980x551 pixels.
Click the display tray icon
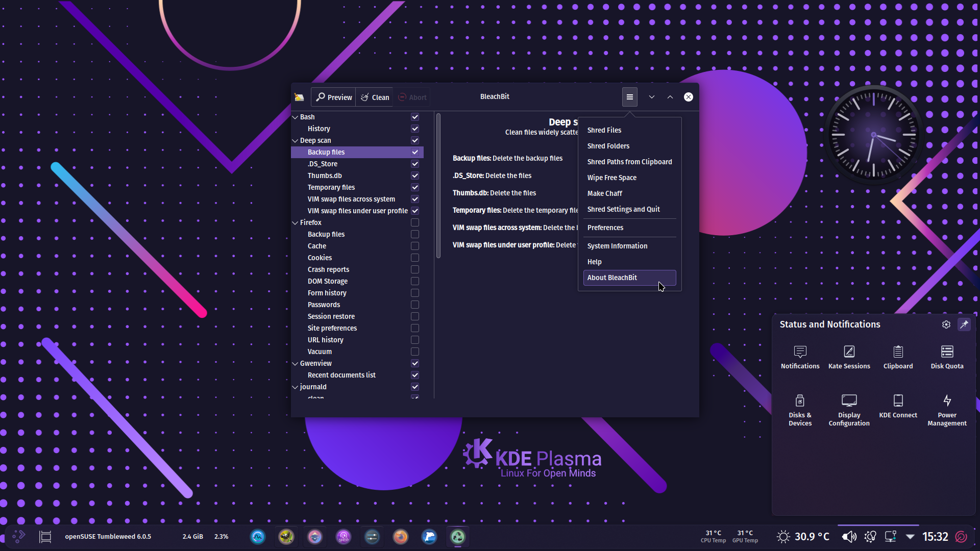tap(891, 537)
